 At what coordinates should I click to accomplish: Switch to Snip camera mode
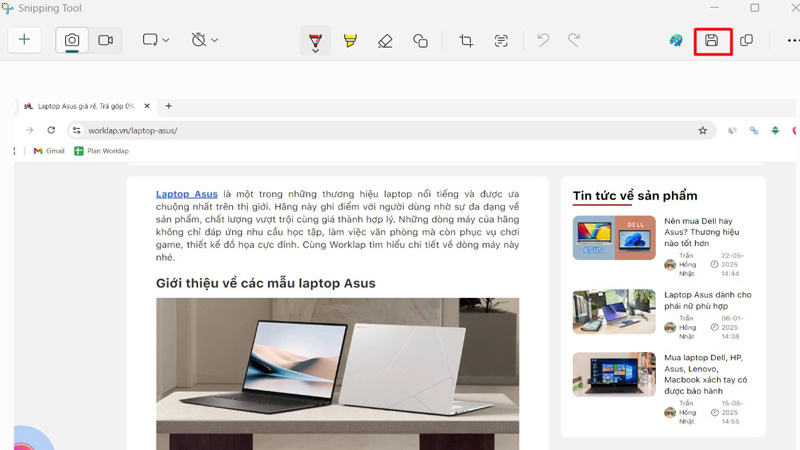[72, 40]
